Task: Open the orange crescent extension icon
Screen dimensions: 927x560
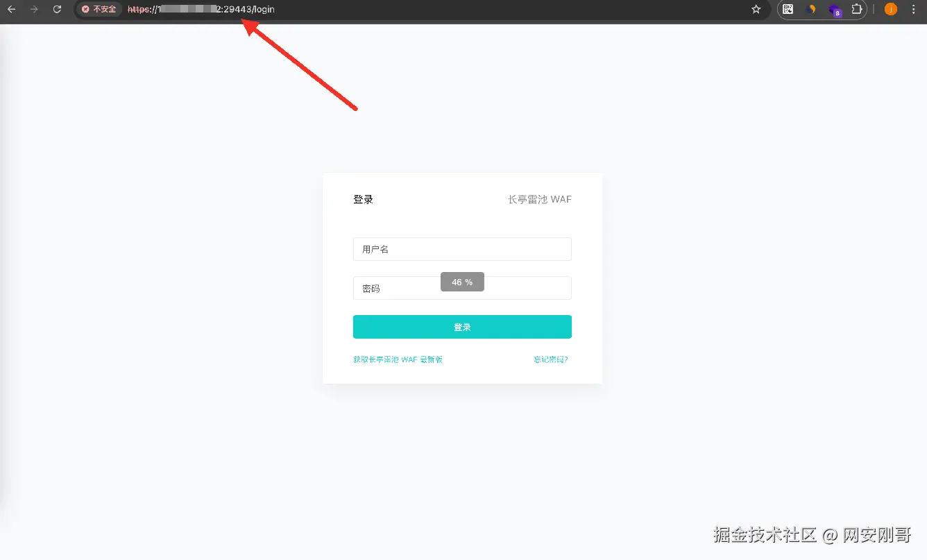Action: tap(811, 10)
